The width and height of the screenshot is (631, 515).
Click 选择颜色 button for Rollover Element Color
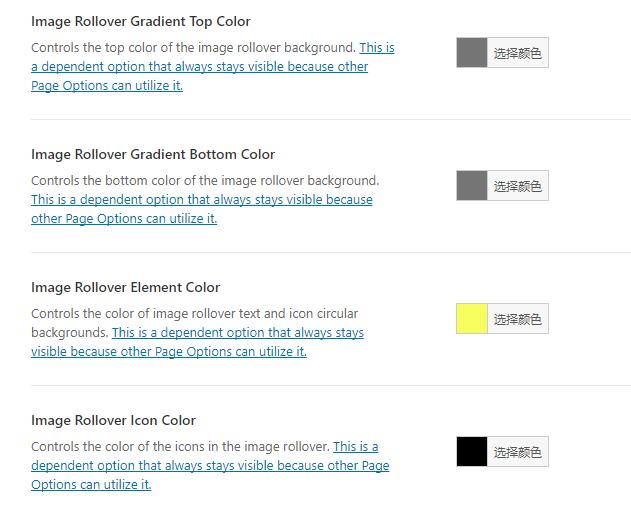click(x=517, y=319)
